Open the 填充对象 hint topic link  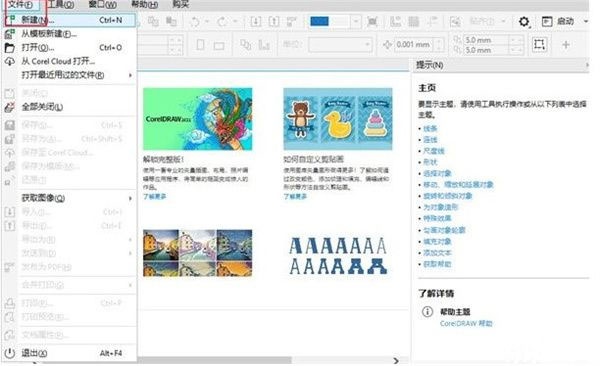pyautogui.click(x=437, y=242)
